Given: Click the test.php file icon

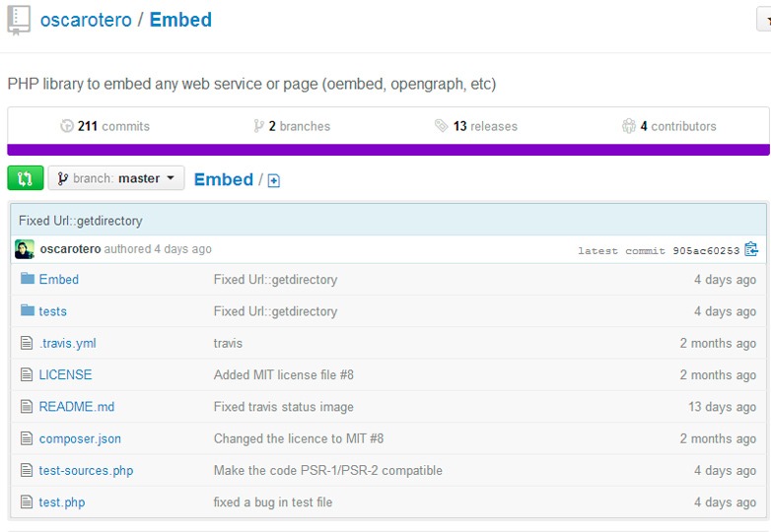Looking at the screenshot, I should pos(27,502).
